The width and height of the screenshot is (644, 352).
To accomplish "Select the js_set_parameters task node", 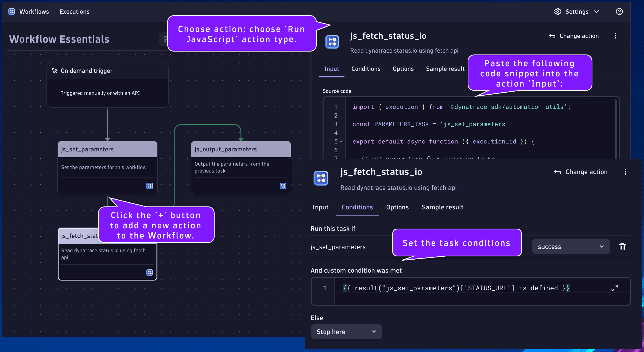I will tap(107, 167).
